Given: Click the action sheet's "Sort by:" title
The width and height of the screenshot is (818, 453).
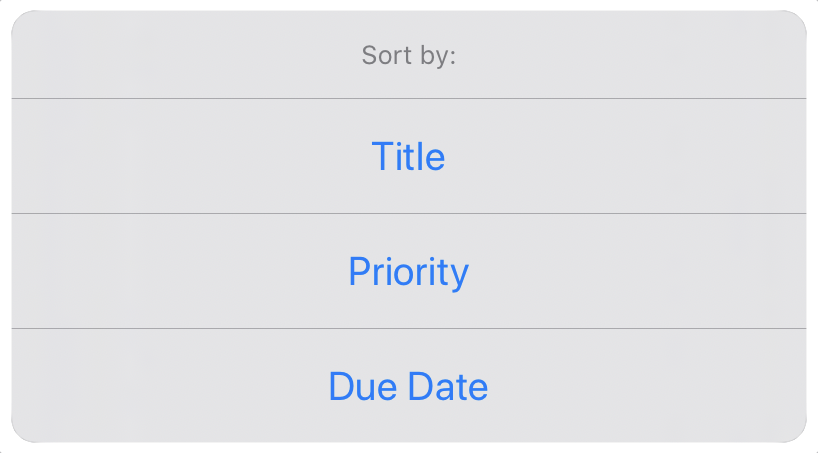Looking at the screenshot, I should point(408,56).
